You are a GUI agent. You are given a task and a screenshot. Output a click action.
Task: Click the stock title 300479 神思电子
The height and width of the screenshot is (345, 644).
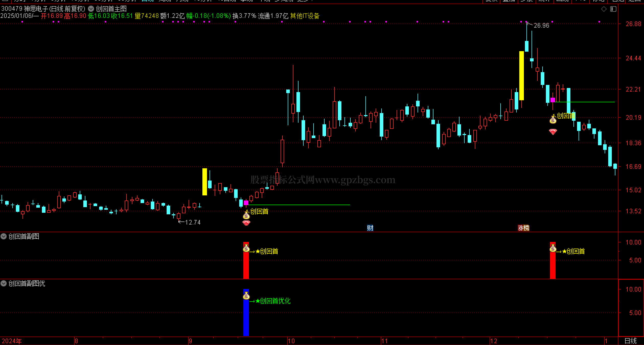point(25,9)
